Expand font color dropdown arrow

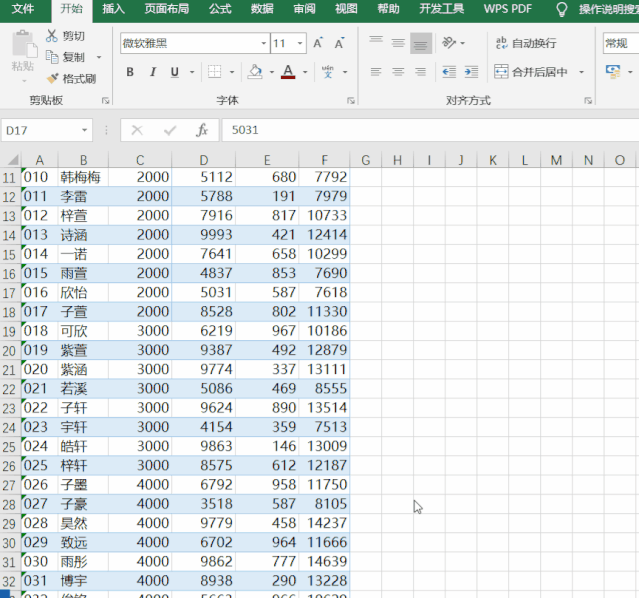(305, 73)
